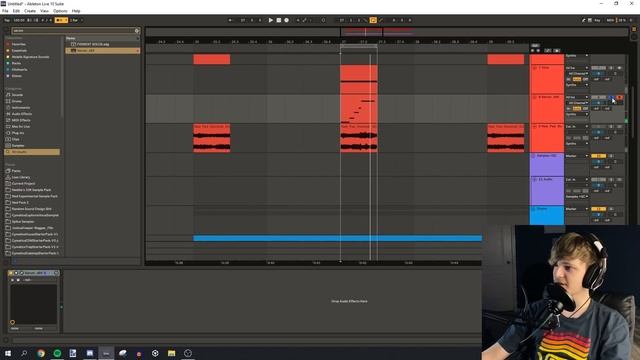Screen dimensions: 640x360
Task: Open All Ins dropdown on track 7
Action: 577,68
